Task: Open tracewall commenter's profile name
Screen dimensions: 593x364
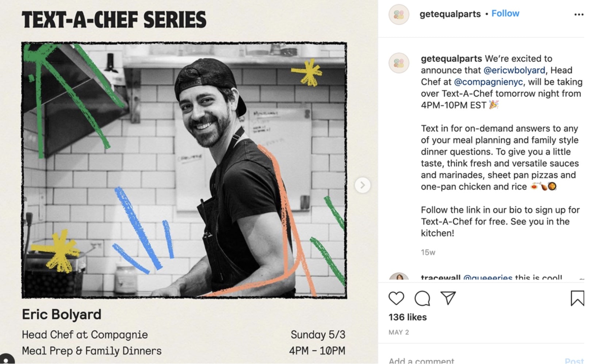Action: [440, 278]
